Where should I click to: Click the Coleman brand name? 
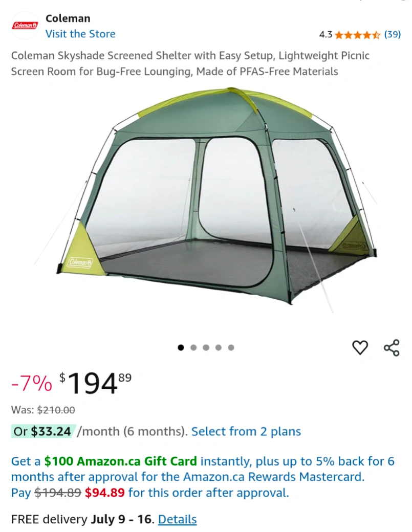68,18
